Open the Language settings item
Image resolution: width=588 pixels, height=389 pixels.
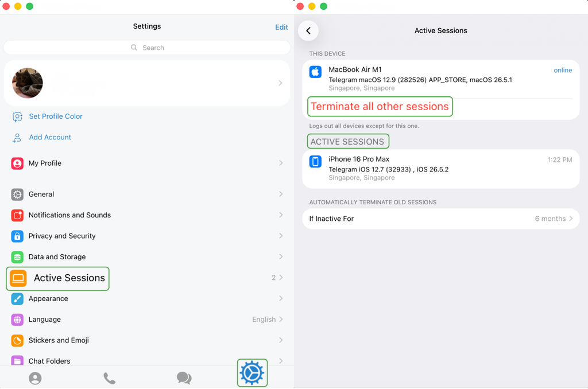point(147,320)
